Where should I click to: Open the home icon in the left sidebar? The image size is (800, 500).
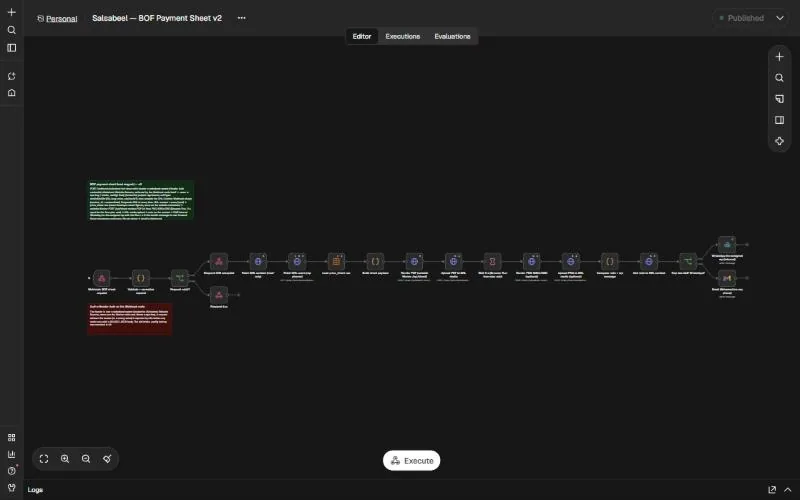point(12,93)
